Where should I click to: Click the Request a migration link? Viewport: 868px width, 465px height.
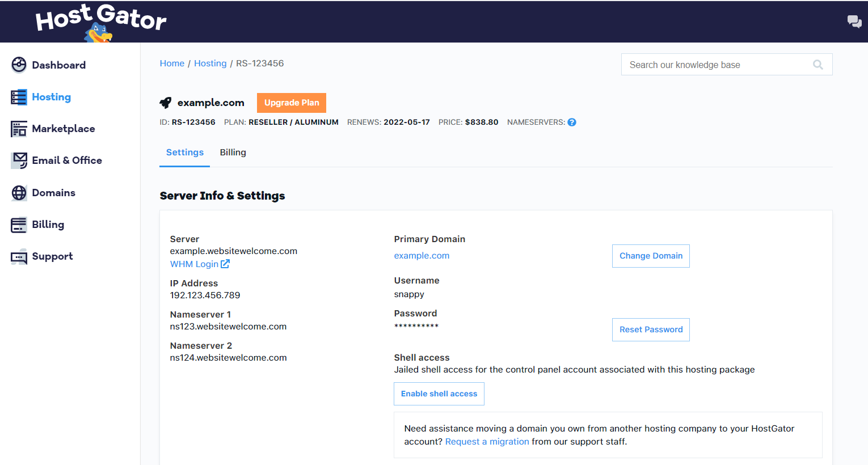click(x=487, y=441)
